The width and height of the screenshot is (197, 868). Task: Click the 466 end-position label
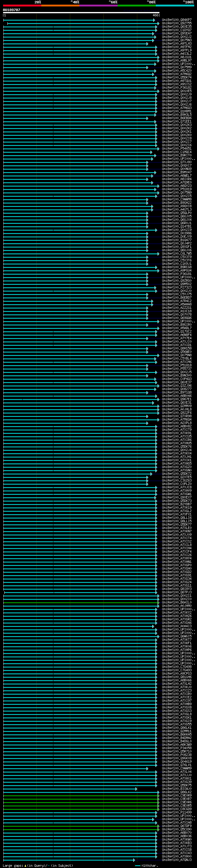point(155,15)
